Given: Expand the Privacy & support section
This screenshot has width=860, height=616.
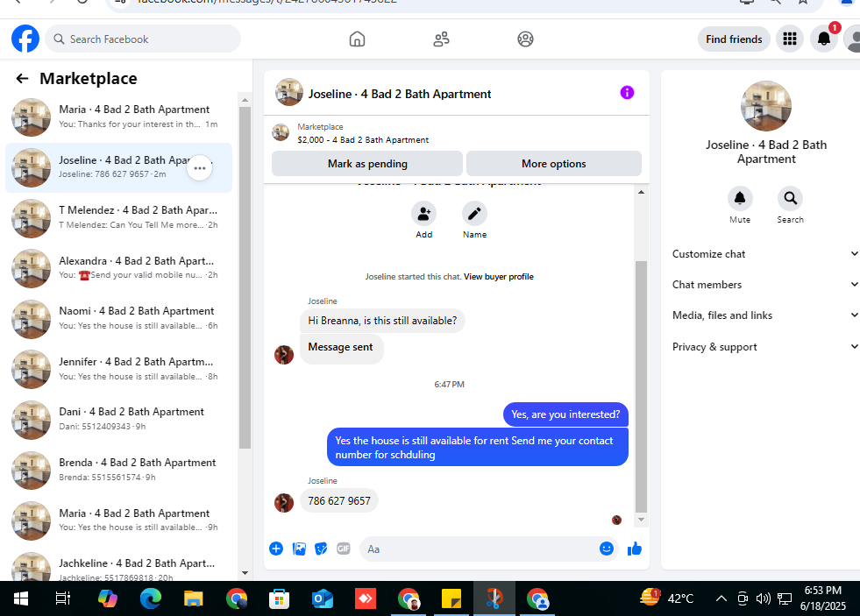Looking at the screenshot, I should 764,347.
